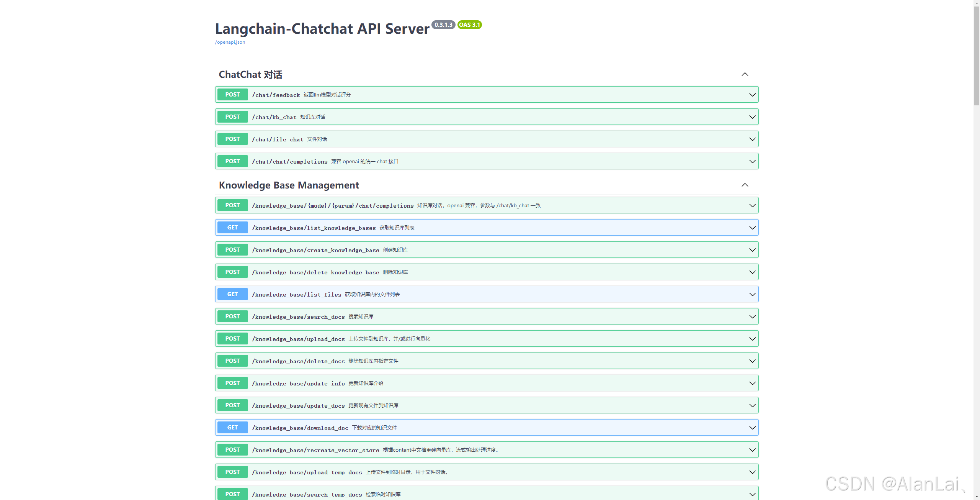The width and height of the screenshot is (980, 500).
Task: Click the page scrollbar on the right
Action: coord(977,54)
